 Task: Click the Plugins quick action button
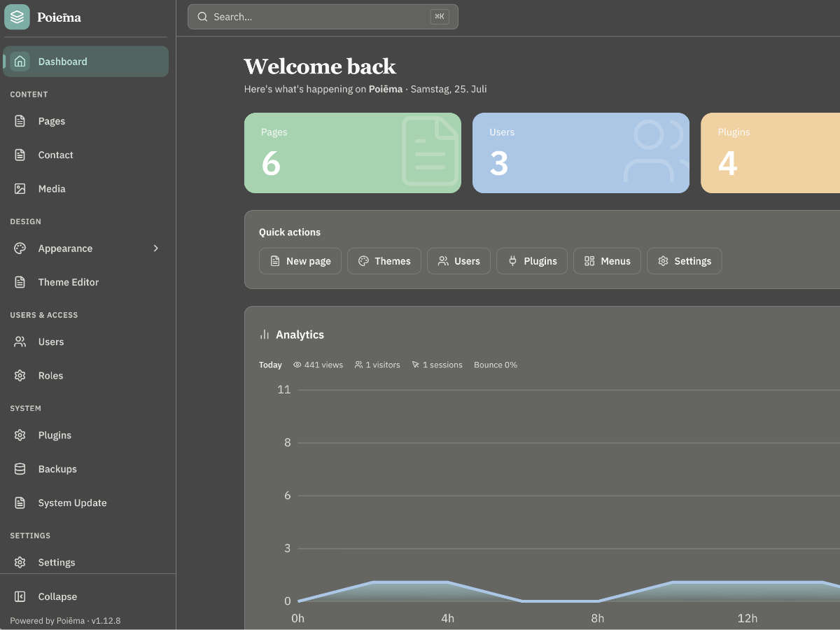coord(532,261)
